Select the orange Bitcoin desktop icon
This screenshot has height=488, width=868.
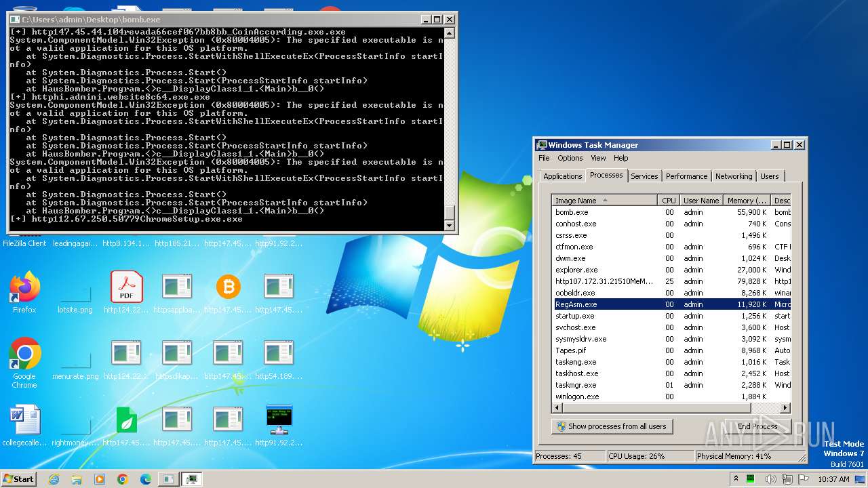(x=229, y=293)
